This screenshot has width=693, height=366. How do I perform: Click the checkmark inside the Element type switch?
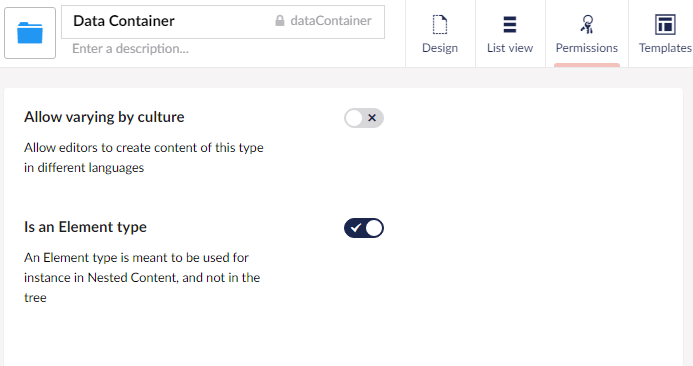[x=355, y=228]
